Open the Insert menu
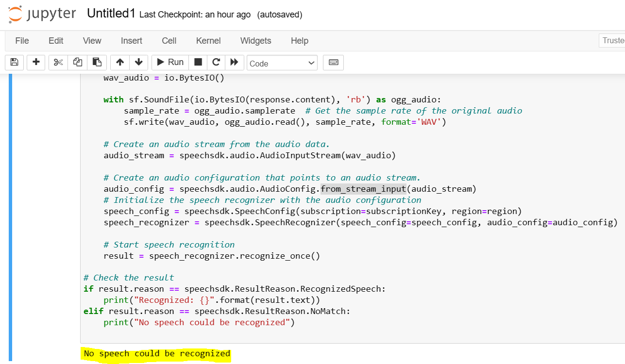This screenshot has width=625, height=364. point(132,41)
